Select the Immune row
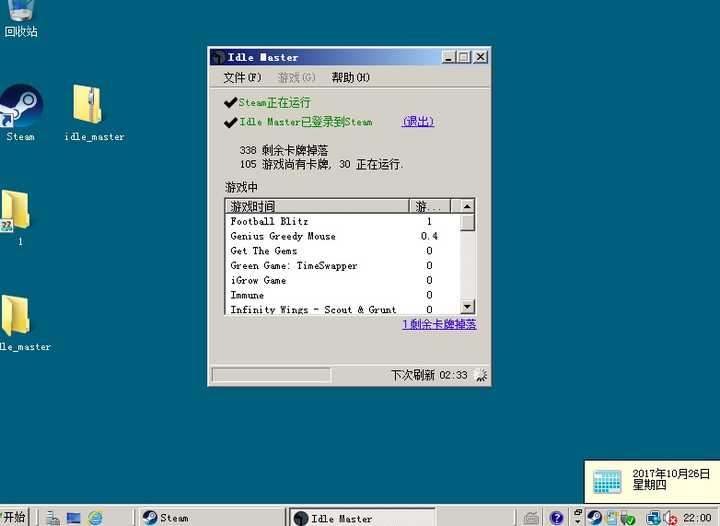 coord(343,295)
